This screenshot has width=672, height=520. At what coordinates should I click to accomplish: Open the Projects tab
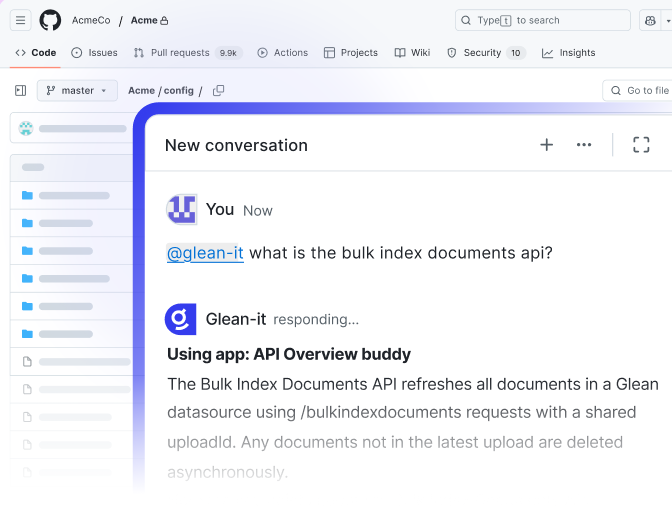pos(351,53)
